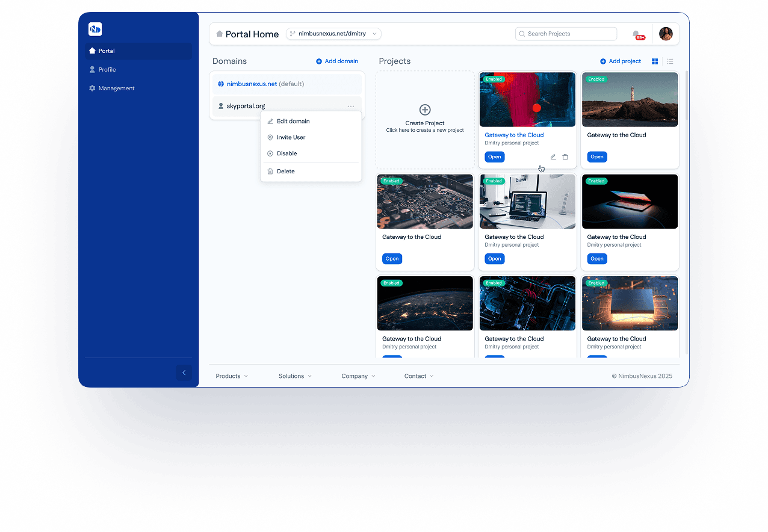768x532 pixels.
Task: Expand the Solutions footer dropdown
Action: pyautogui.click(x=295, y=376)
